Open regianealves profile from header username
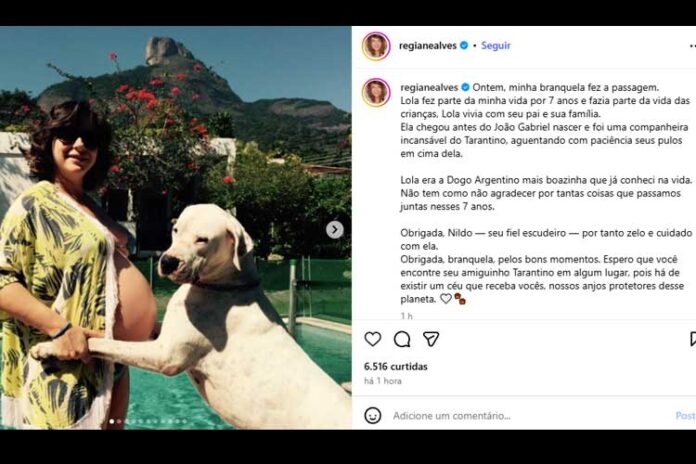Image resolution: width=696 pixels, height=464 pixels. pyautogui.click(x=429, y=46)
